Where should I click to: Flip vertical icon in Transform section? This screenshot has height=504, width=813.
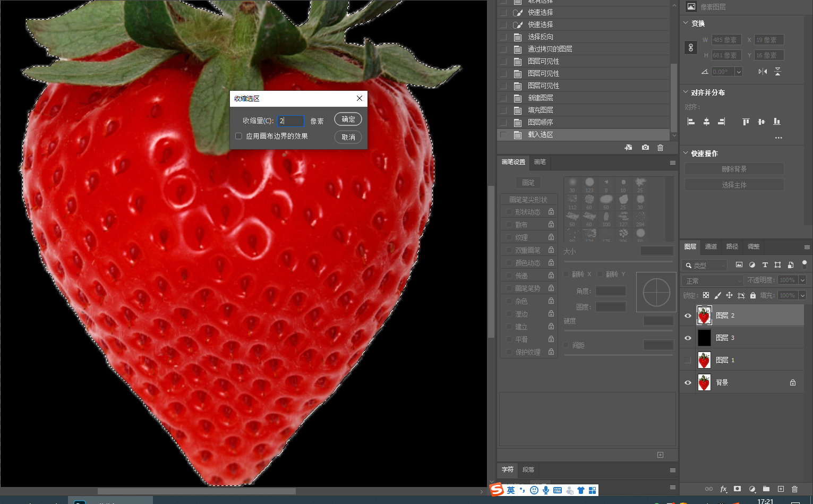[777, 71]
